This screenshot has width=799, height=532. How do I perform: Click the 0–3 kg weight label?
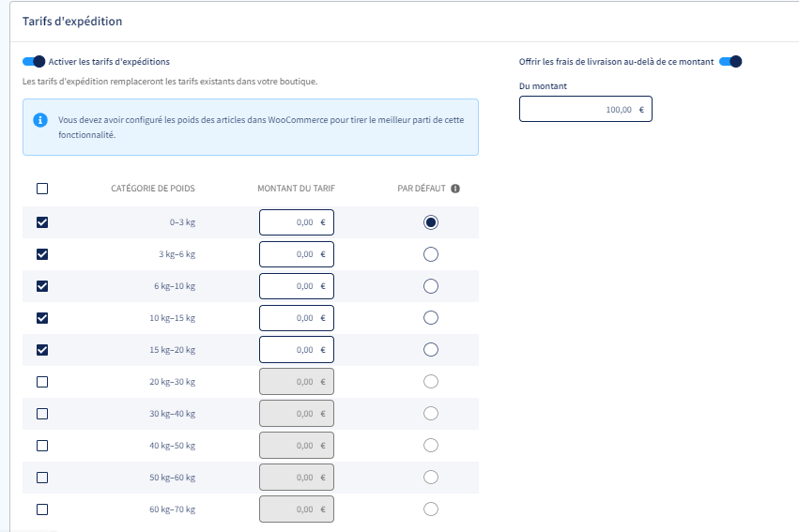[182, 222]
